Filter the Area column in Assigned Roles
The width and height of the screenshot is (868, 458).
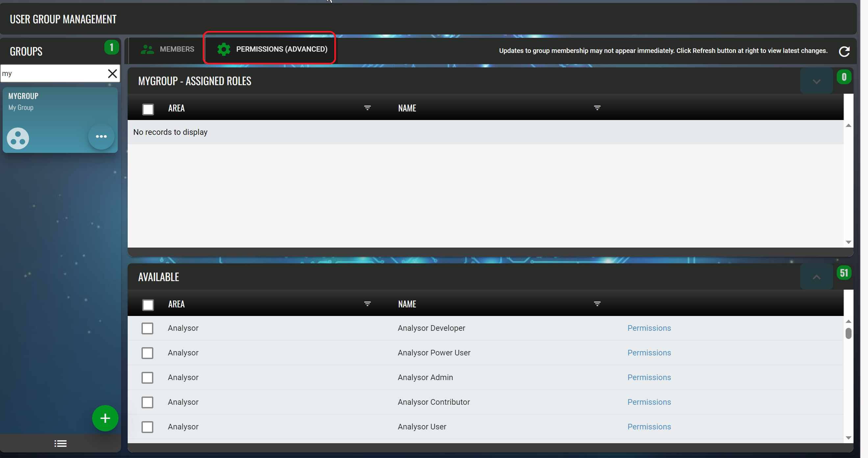(367, 108)
